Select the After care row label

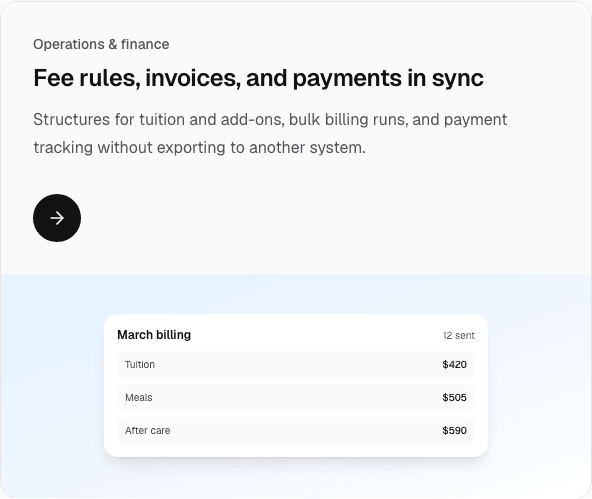coord(148,431)
